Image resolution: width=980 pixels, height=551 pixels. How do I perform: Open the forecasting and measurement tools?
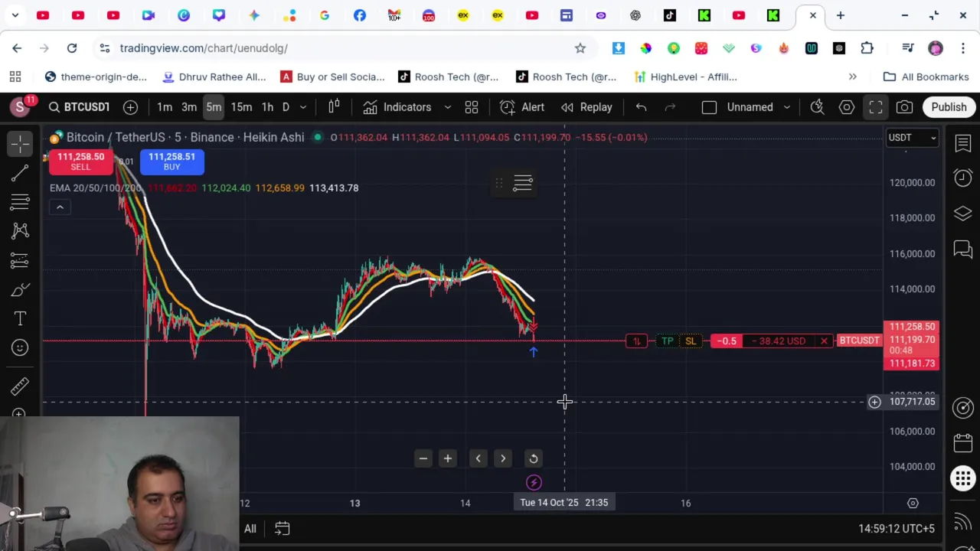[x=21, y=260]
